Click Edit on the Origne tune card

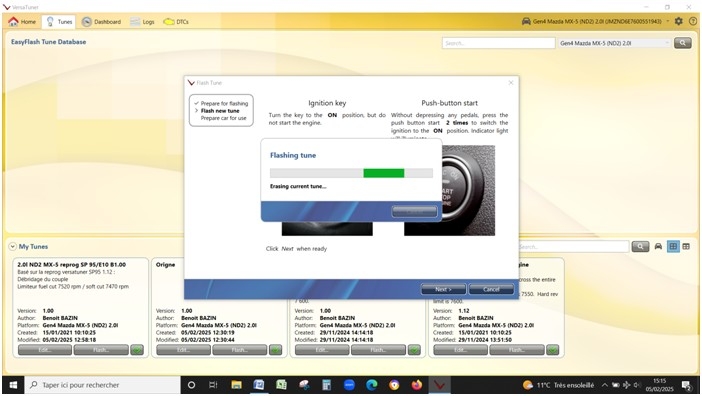[184, 350]
